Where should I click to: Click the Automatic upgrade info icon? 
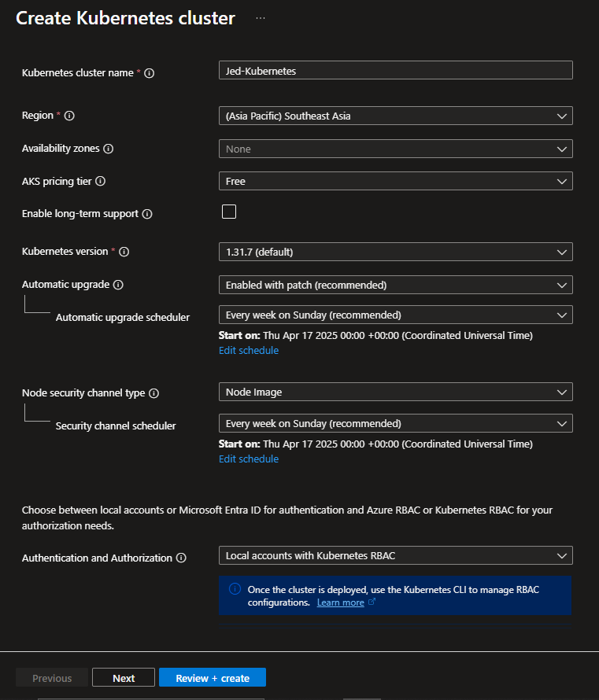(119, 284)
